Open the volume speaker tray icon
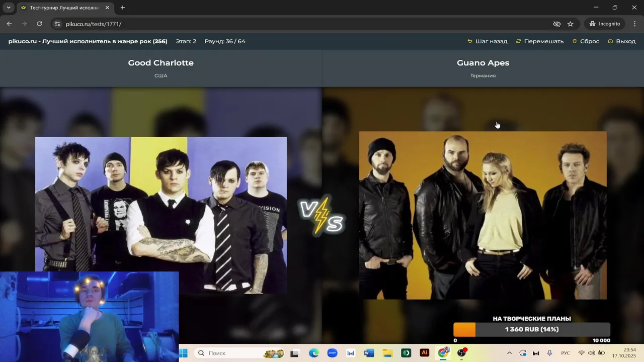 [591, 353]
